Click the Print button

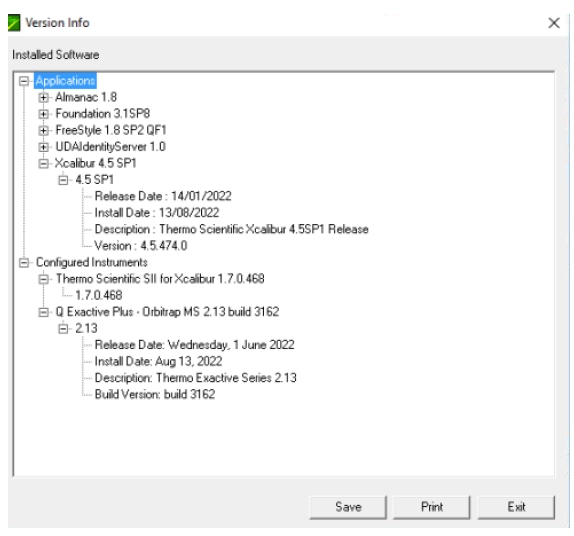tap(432, 507)
